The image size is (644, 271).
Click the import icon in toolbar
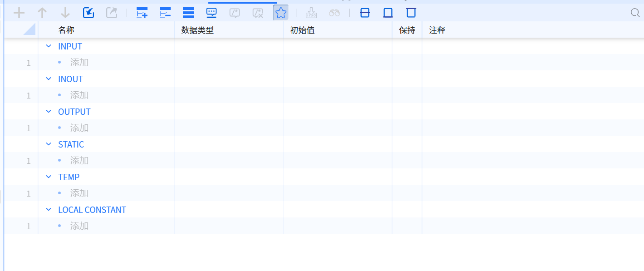88,13
